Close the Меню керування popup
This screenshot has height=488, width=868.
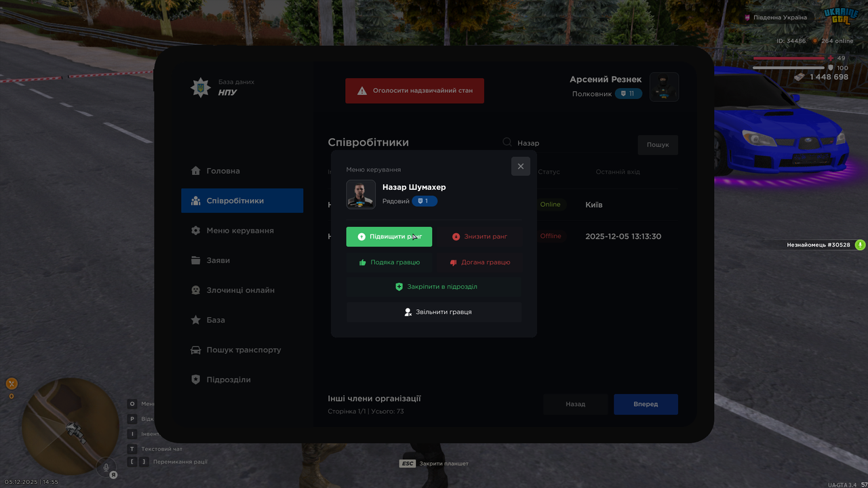(520, 166)
